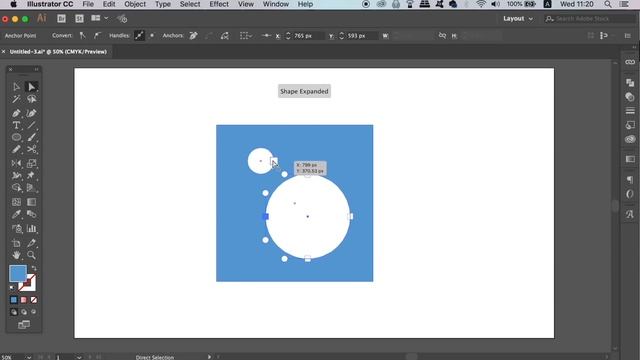Open the stroke lines panel icon on right dock

[630, 111]
